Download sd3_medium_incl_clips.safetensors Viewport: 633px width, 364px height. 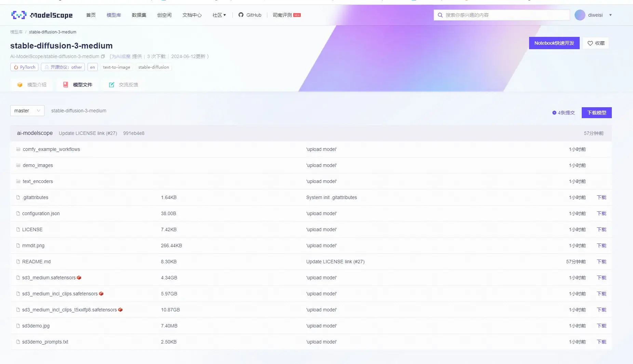pyautogui.click(x=602, y=294)
